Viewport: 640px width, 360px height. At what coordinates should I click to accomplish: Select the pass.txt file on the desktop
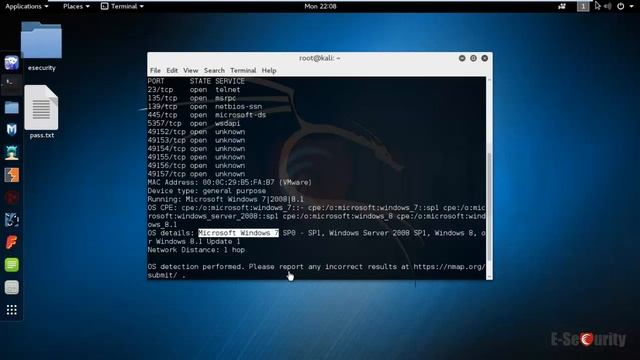(x=41, y=112)
